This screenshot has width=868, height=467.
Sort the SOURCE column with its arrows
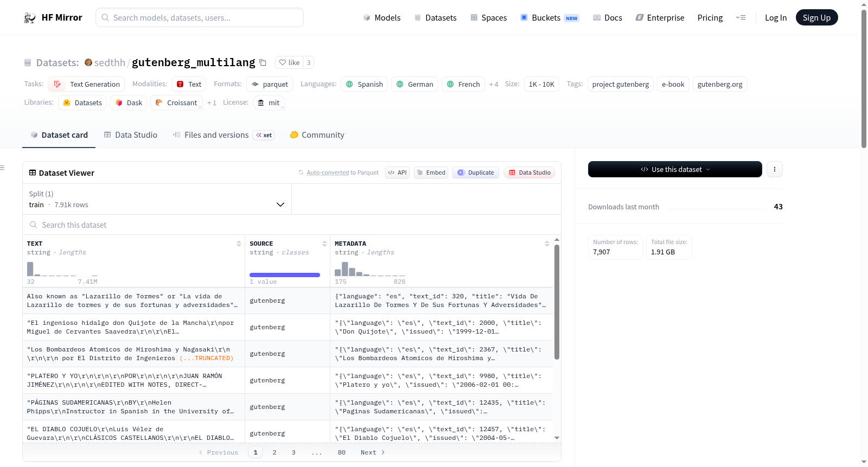coord(324,244)
